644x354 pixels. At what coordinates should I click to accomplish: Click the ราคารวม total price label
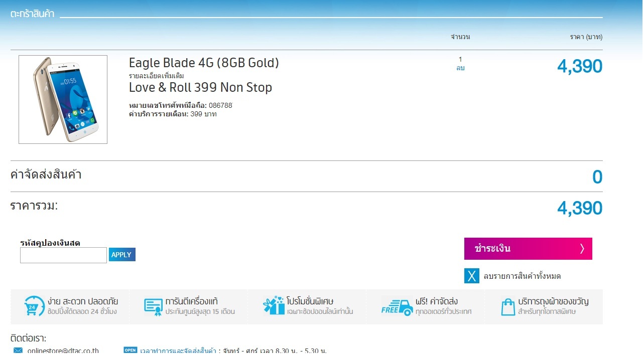(34, 206)
